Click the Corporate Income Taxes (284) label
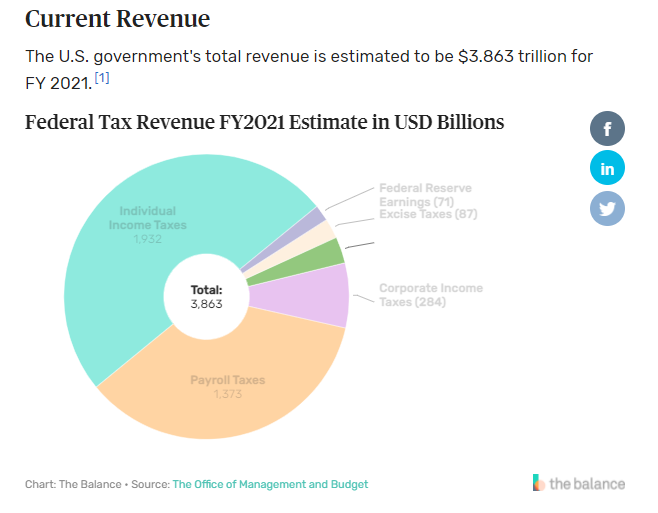 431,295
